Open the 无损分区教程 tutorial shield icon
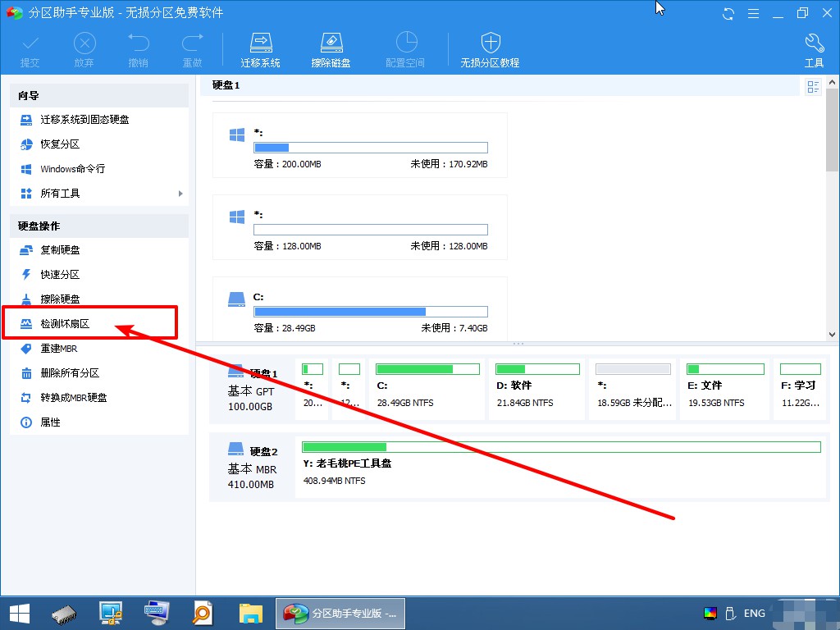Viewport: 840px width, 630px height. click(x=491, y=50)
